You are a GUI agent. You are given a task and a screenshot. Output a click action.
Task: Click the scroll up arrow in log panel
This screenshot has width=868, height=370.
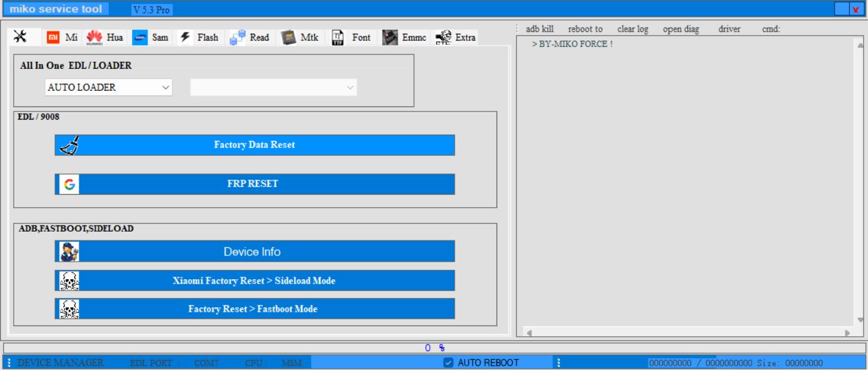pos(860,45)
